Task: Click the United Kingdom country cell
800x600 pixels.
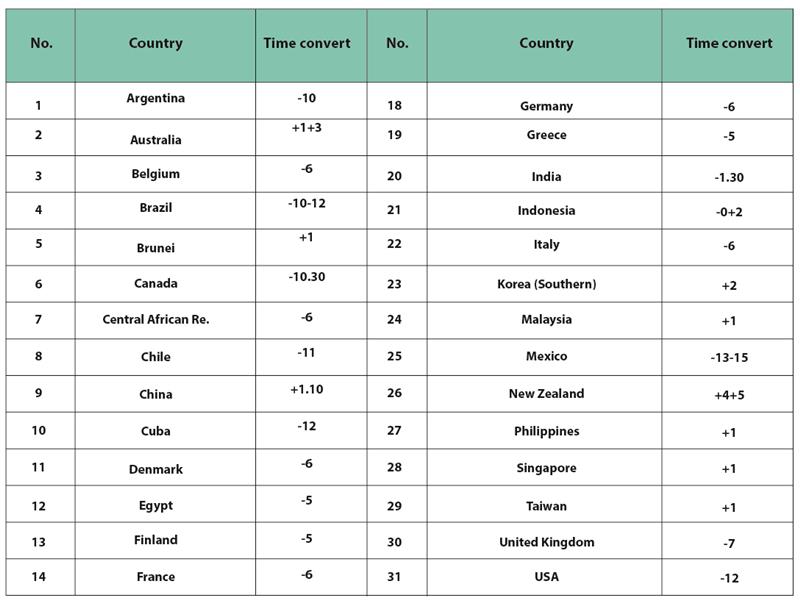Action: click(546, 542)
